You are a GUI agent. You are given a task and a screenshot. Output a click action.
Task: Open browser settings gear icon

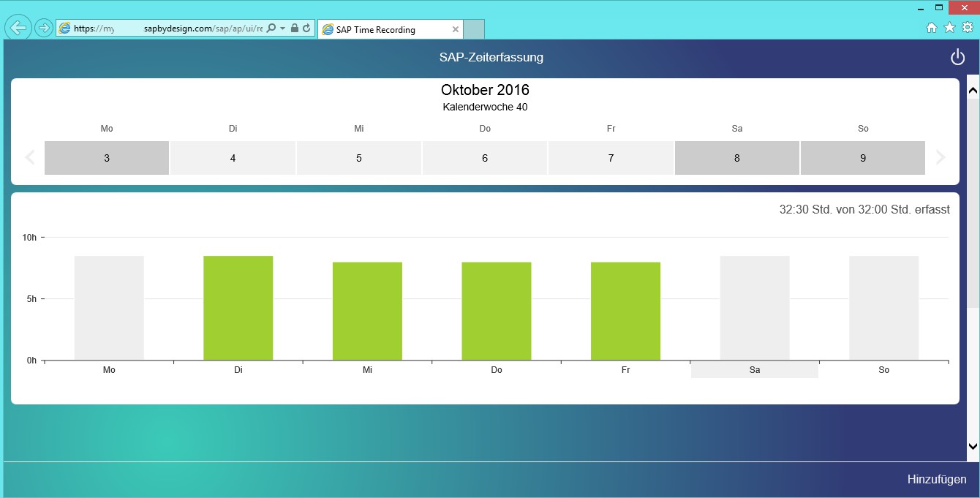point(968,28)
